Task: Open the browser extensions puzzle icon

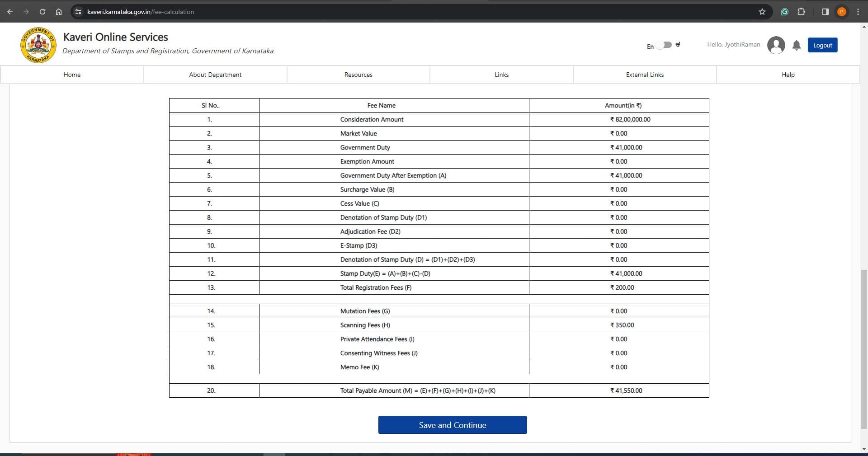Action: point(802,12)
